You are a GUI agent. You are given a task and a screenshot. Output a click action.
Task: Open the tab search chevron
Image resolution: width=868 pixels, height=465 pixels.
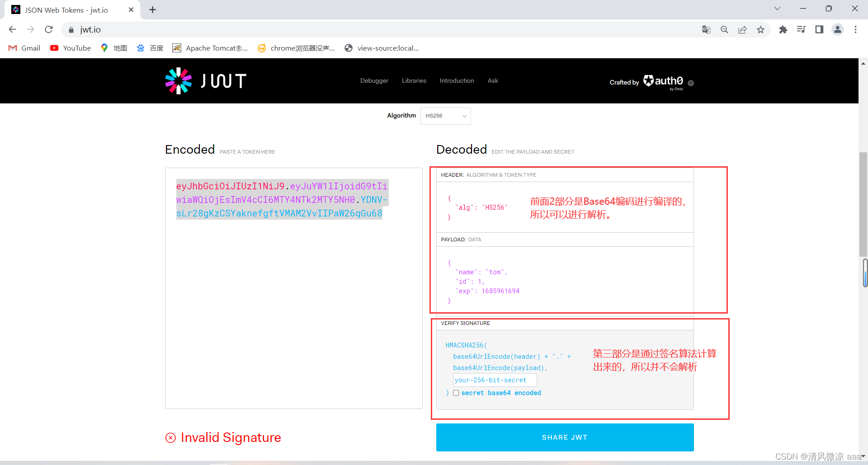coord(777,9)
